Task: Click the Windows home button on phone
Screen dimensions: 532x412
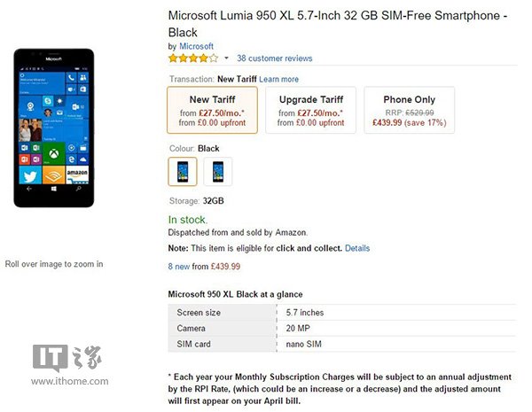Action: [x=53, y=189]
